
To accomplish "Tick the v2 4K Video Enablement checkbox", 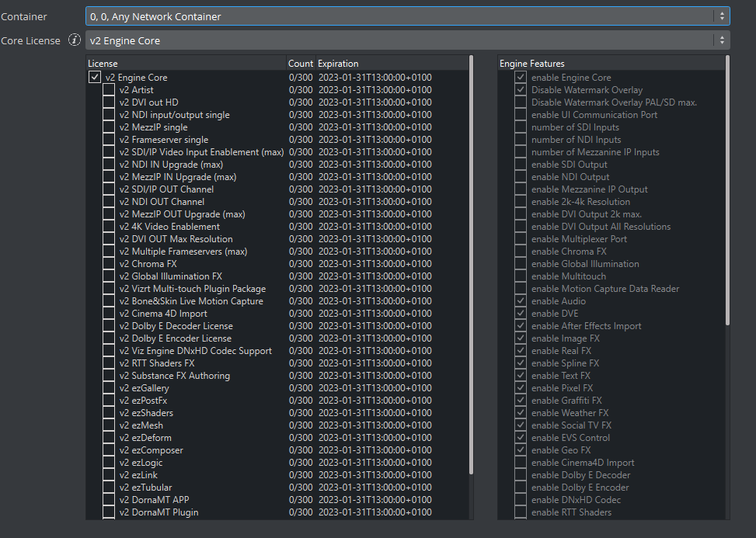I will click(x=109, y=227).
